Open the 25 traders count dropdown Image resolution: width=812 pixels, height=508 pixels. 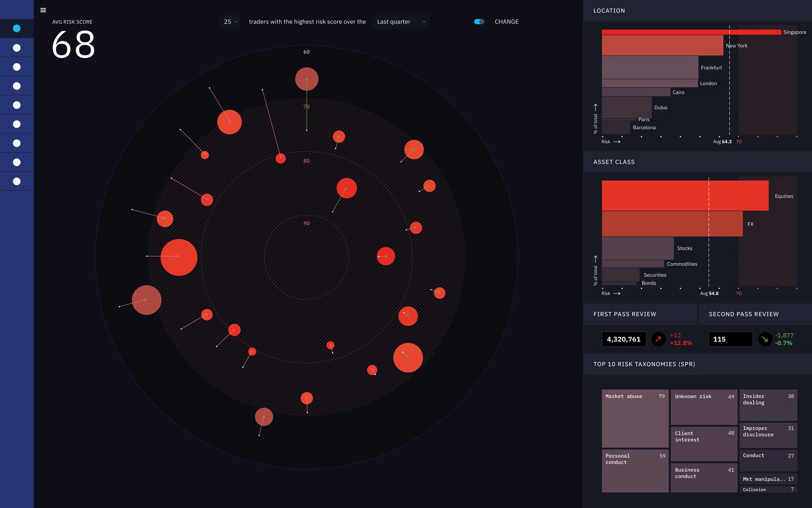click(230, 22)
